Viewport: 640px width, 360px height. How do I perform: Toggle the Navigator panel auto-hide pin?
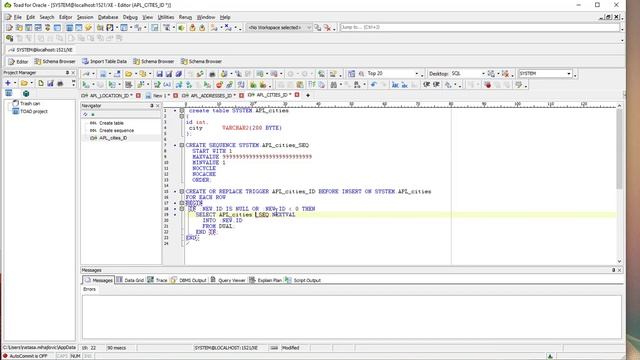click(152, 106)
